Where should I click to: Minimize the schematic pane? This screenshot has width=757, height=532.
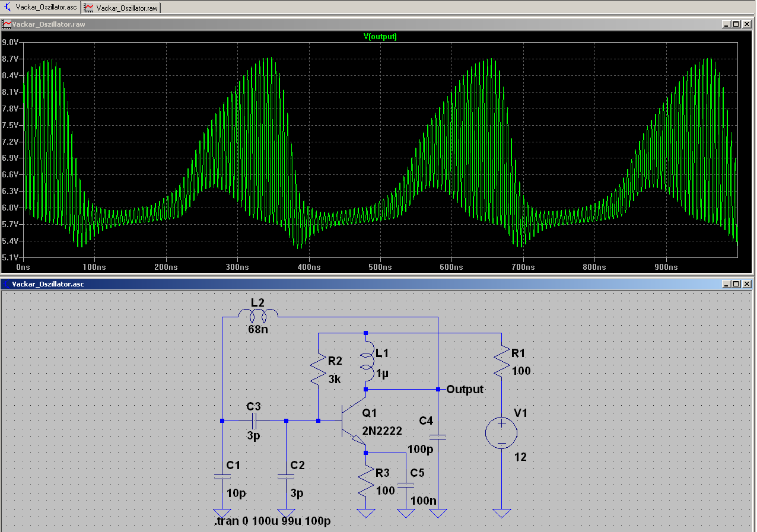pos(727,284)
